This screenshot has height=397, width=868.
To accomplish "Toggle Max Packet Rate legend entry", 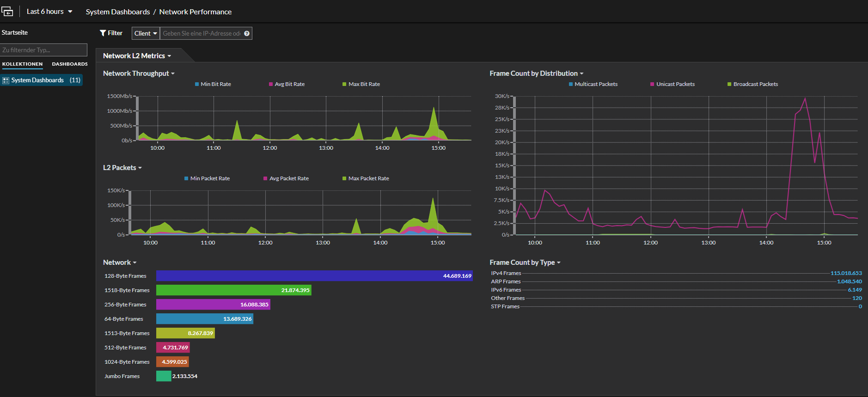I will 366,178.
